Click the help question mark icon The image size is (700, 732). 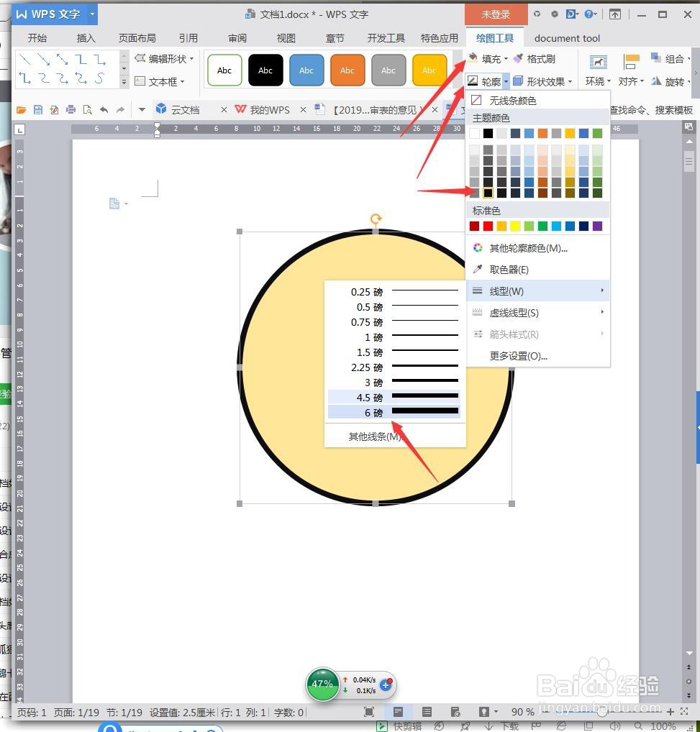pos(589,14)
